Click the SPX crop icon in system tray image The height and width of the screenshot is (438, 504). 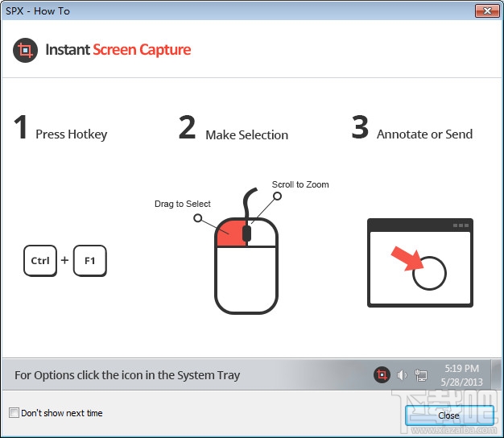tap(382, 374)
